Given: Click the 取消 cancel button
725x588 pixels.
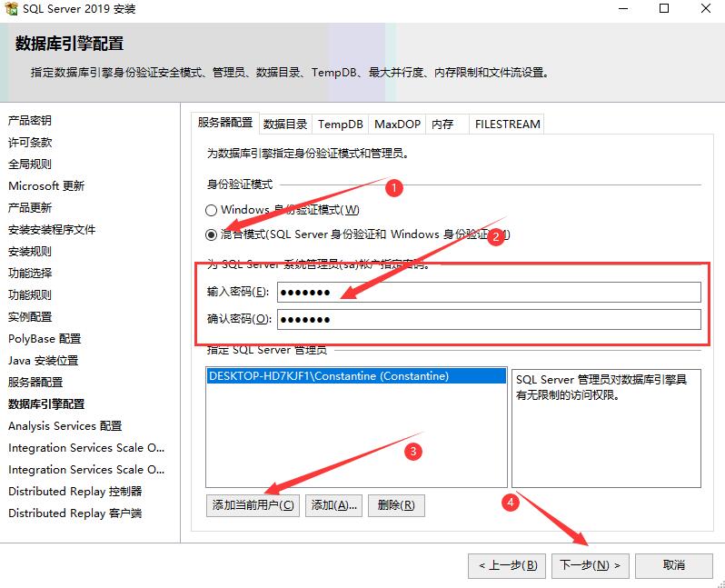Looking at the screenshot, I should point(674,565).
